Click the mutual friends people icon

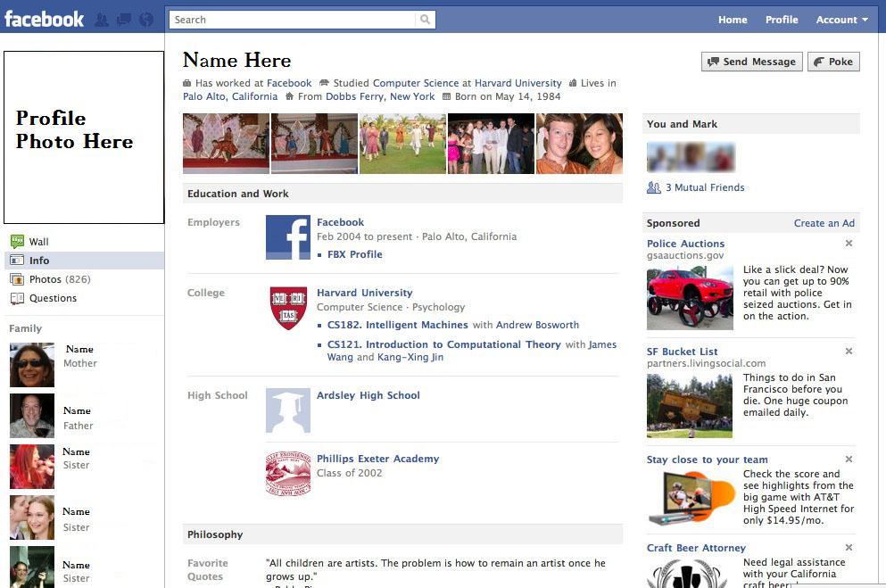(x=654, y=187)
